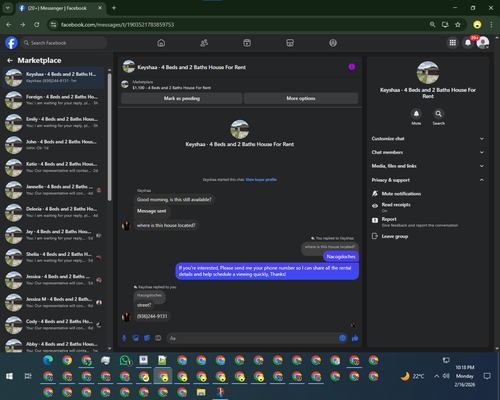Screen dimensions: 500x400
Task: Open the Messenger Facebook browser tab
Action: tap(60, 8)
